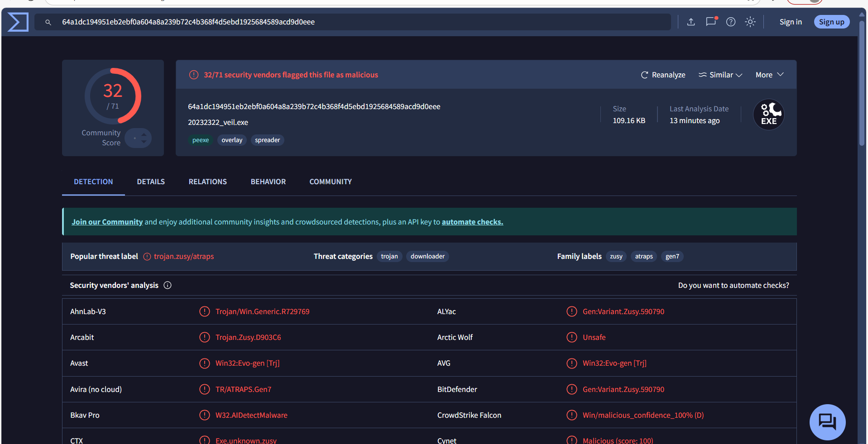Click the warning icon next to trojan.zusy/atraps
Viewport: 868px width, 444px height.
click(x=147, y=257)
